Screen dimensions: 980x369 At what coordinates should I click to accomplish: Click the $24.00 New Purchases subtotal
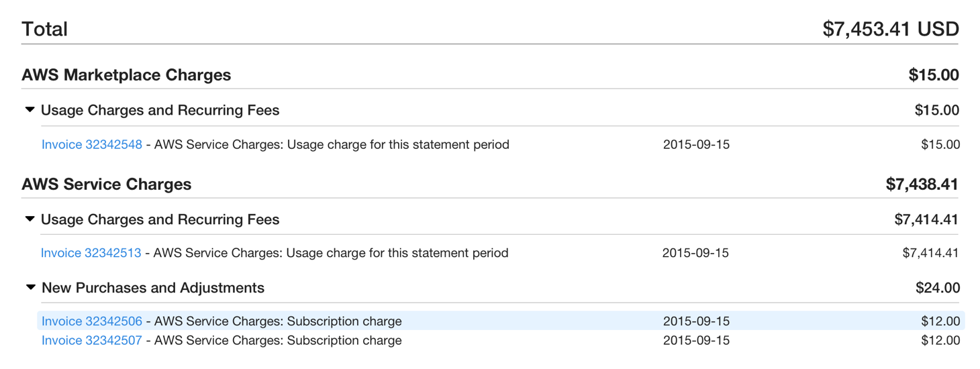938,288
